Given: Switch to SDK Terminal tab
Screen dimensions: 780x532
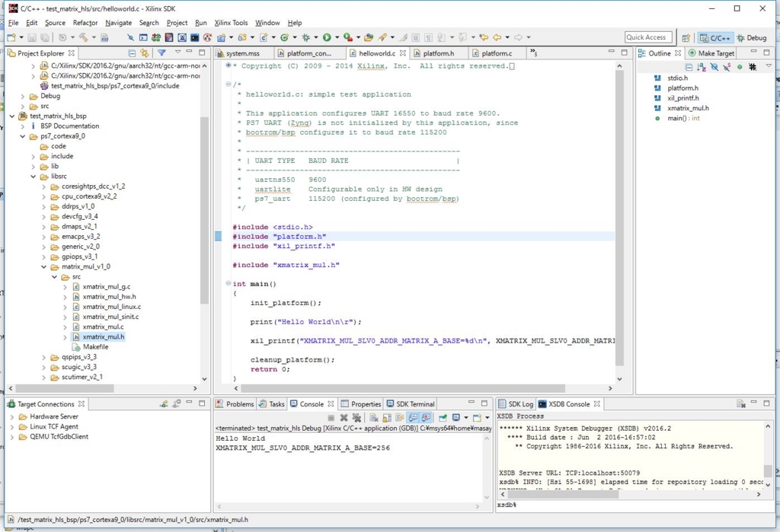Looking at the screenshot, I should [x=411, y=403].
